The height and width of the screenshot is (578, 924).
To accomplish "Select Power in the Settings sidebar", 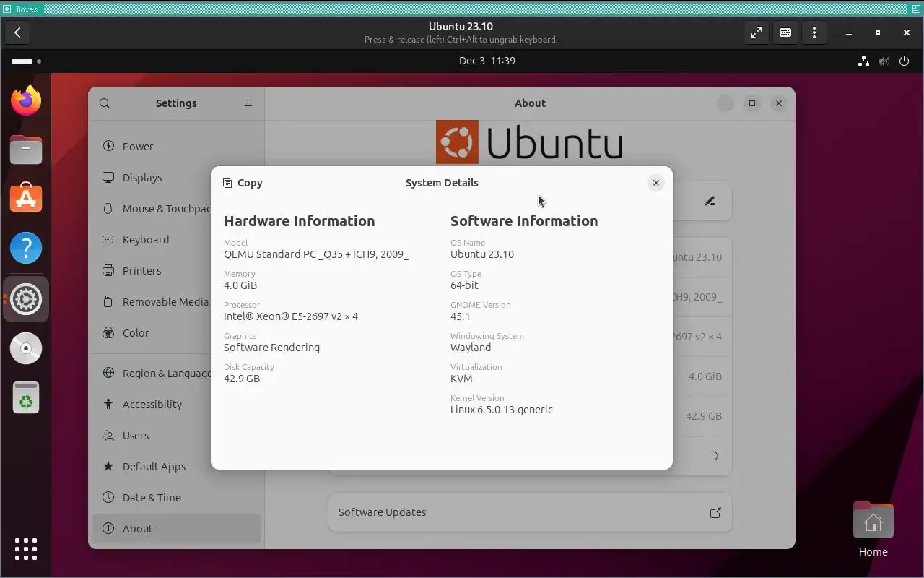I will tap(177, 146).
